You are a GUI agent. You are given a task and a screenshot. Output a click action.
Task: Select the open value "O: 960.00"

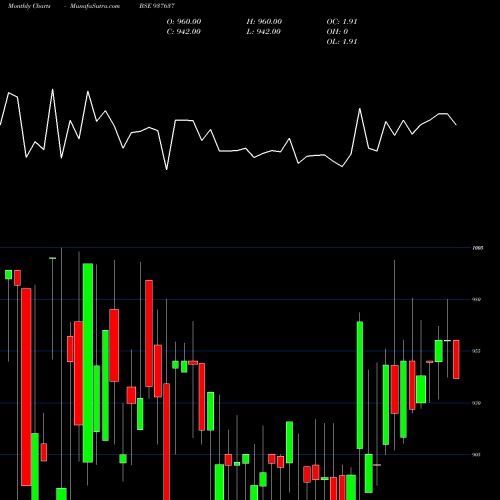coord(184,22)
